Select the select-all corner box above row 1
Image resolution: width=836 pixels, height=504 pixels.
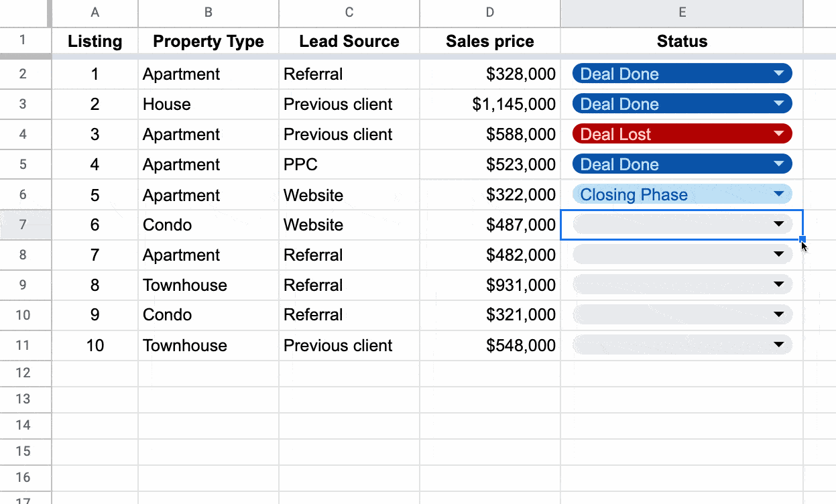pos(25,12)
